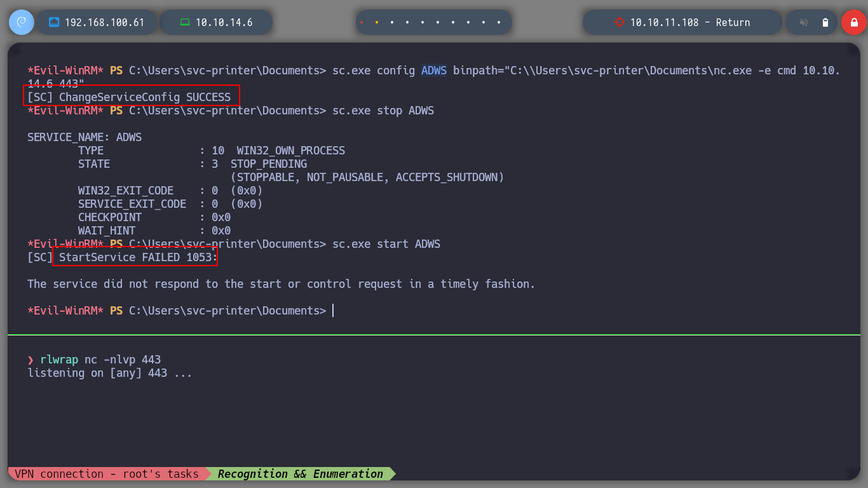
Task: Click the "sc.exe start ADWS" command
Action: (x=386, y=244)
